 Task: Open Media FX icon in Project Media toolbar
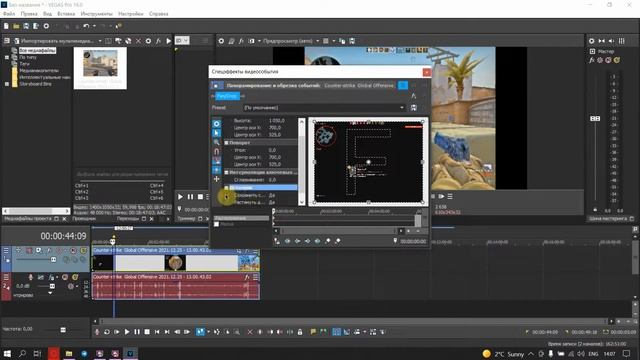[x=158, y=41]
